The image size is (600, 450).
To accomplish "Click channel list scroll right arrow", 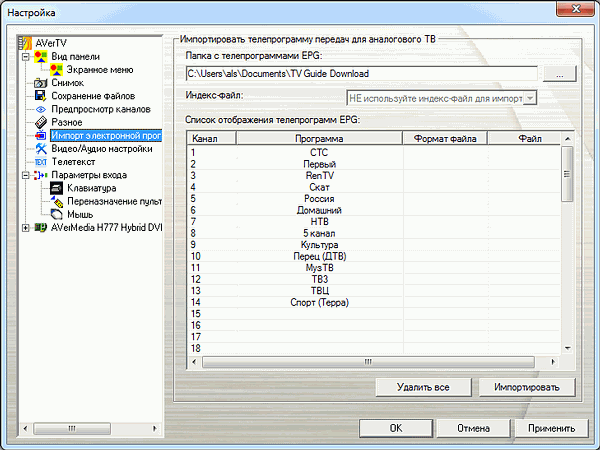I will (553, 362).
